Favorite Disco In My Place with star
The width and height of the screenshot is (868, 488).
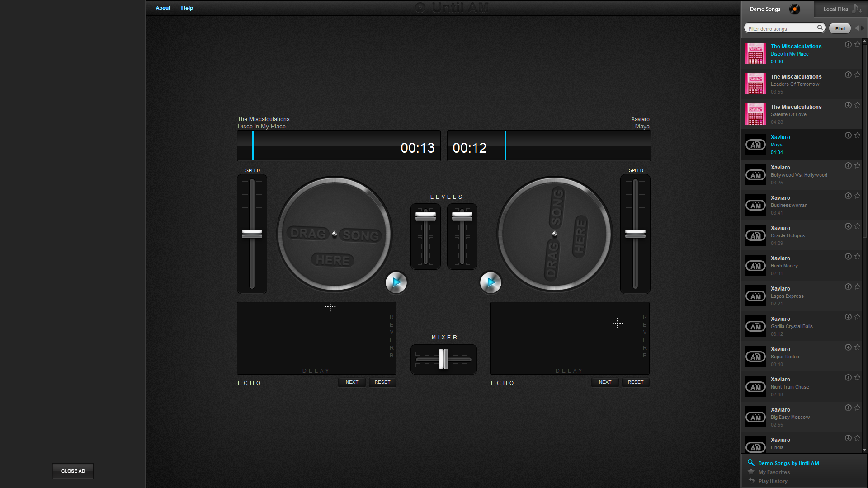tap(857, 45)
